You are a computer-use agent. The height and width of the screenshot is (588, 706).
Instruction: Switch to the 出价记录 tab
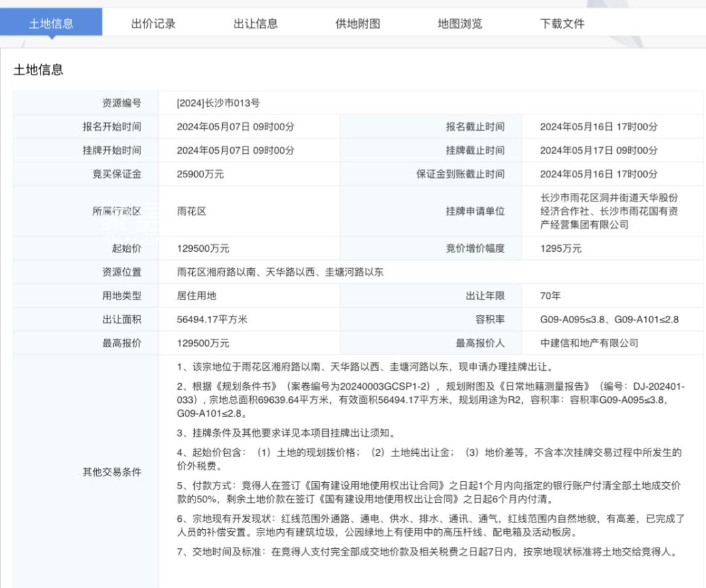[153, 24]
